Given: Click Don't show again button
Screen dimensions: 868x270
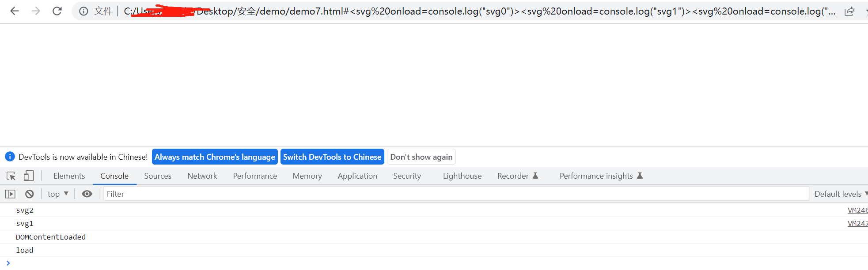Looking at the screenshot, I should [421, 157].
